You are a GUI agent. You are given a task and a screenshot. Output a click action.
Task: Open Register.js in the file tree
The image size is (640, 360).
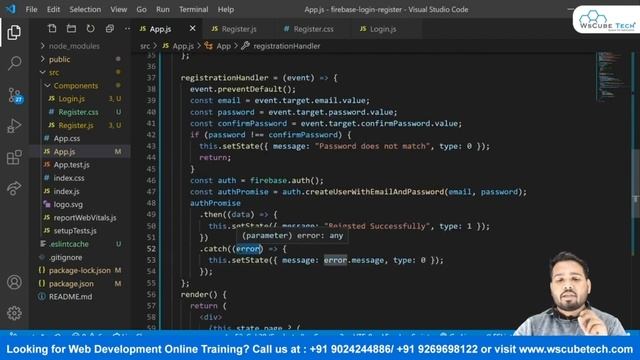80,125
